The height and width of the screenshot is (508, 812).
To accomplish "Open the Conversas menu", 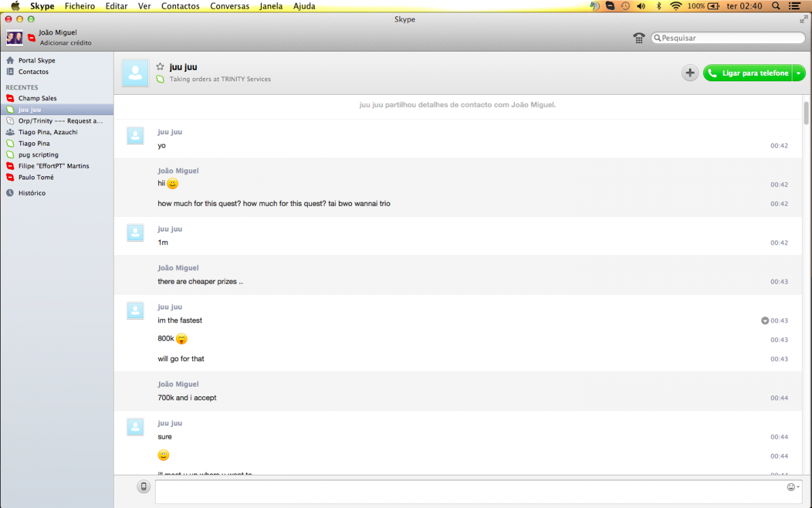I will 229,6.
